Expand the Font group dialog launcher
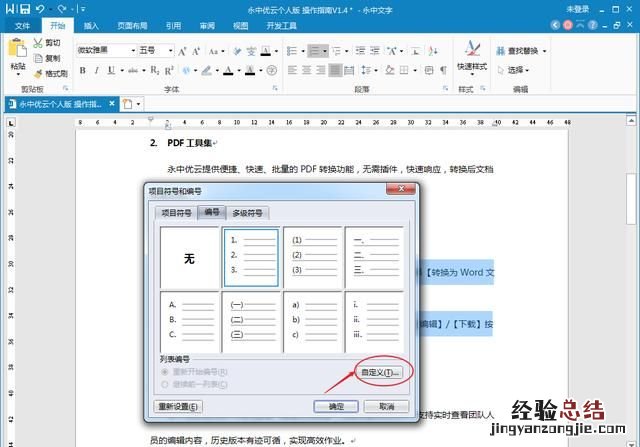 [x=275, y=88]
